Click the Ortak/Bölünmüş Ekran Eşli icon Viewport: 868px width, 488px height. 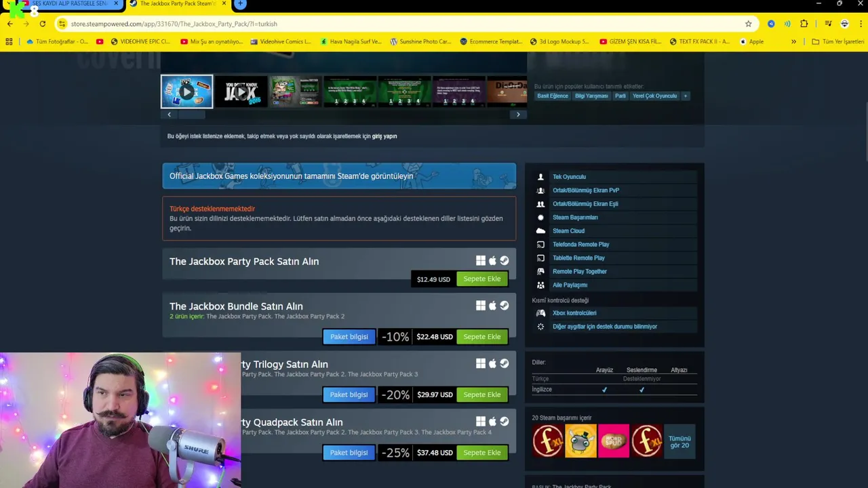[x=540, y=204]
